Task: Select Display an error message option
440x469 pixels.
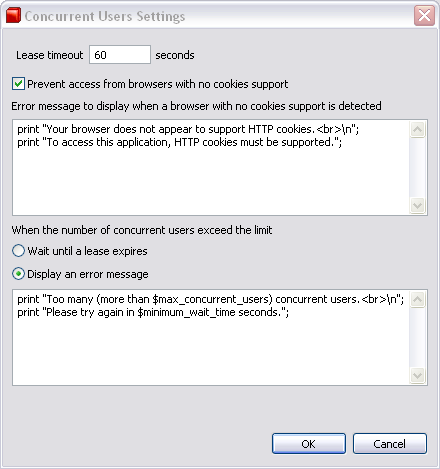Action: [x=18, y=274]
